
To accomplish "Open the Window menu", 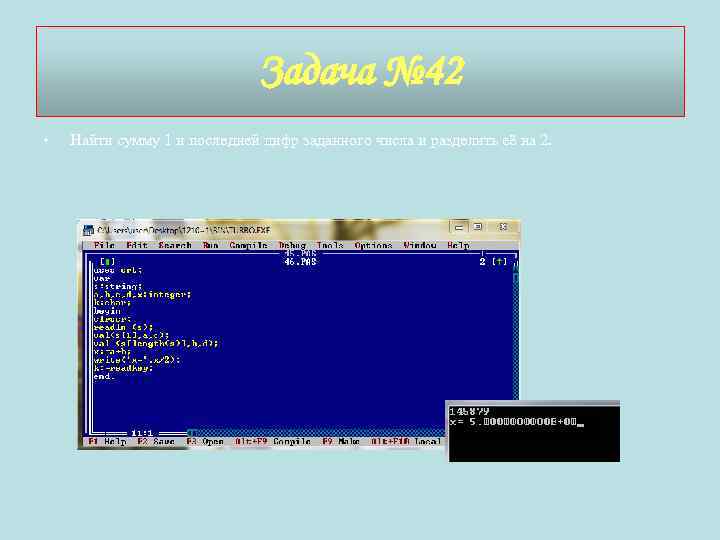I will coord(420,245).
